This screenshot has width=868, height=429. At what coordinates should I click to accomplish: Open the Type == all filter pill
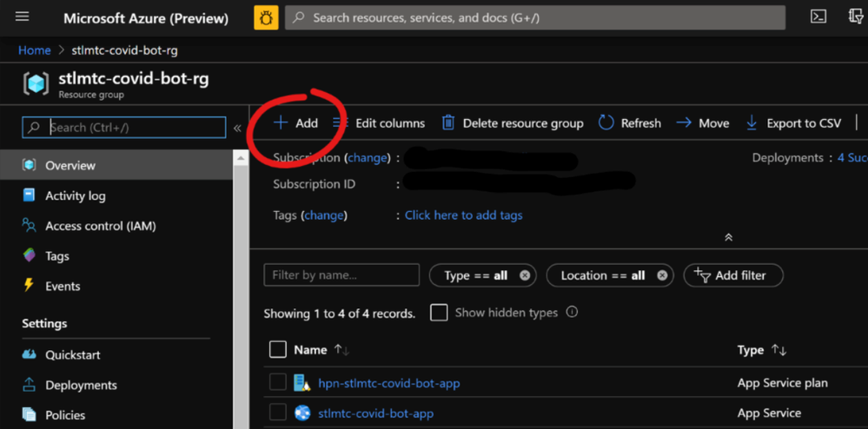(x=476, y=275)
